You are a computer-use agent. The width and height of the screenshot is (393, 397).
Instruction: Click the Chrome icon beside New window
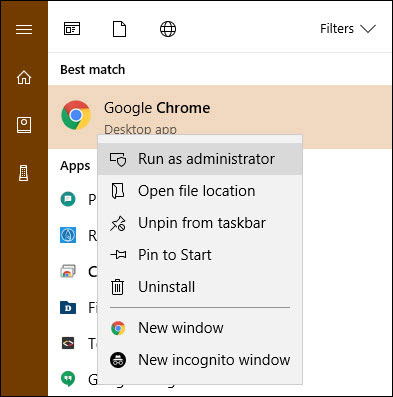coord(118,328)
